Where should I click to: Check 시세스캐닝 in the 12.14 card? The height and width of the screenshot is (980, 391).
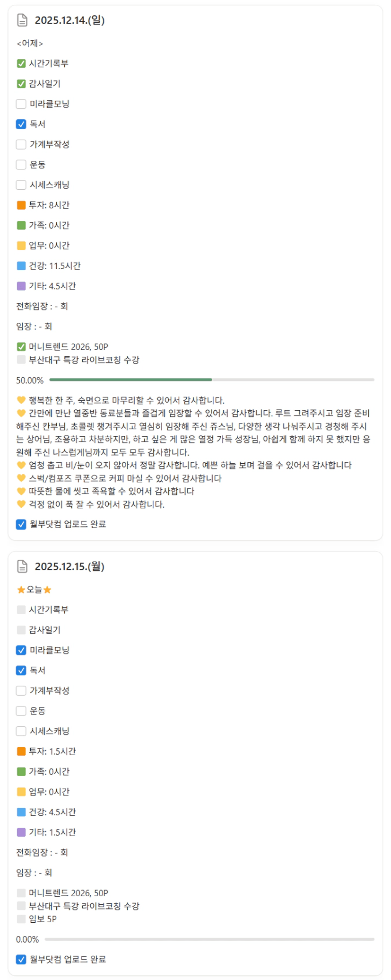(x=21, y=185)
